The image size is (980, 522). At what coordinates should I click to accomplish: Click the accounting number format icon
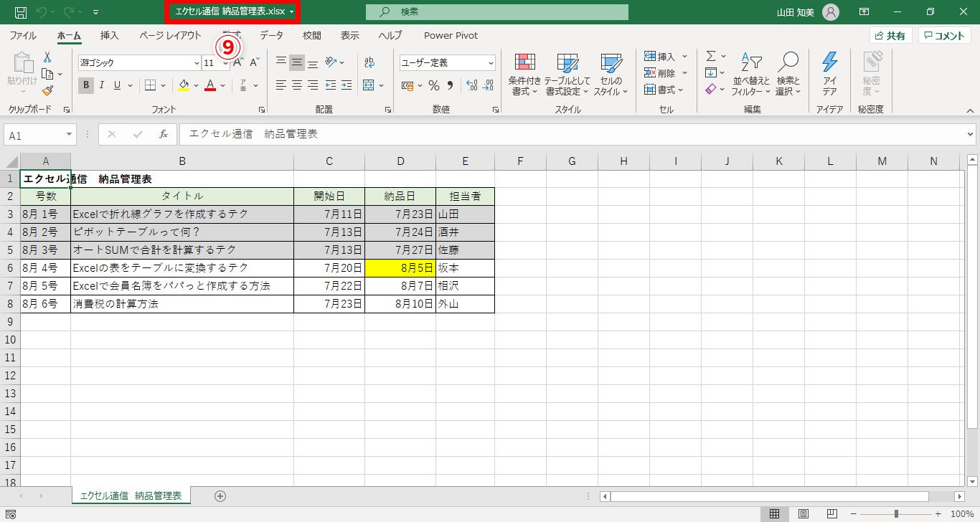coord(407,85)
